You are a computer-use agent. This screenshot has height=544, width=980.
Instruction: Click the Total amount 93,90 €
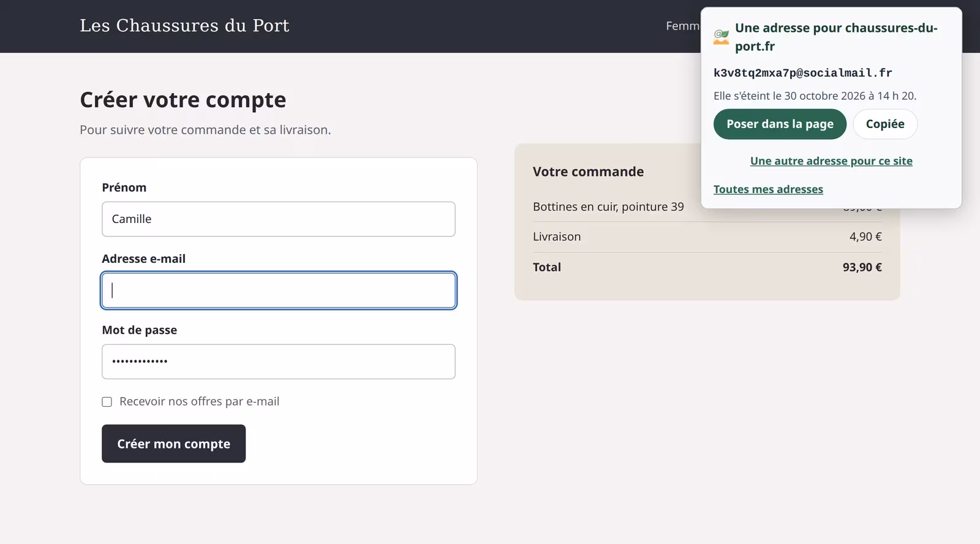point(862,267)
